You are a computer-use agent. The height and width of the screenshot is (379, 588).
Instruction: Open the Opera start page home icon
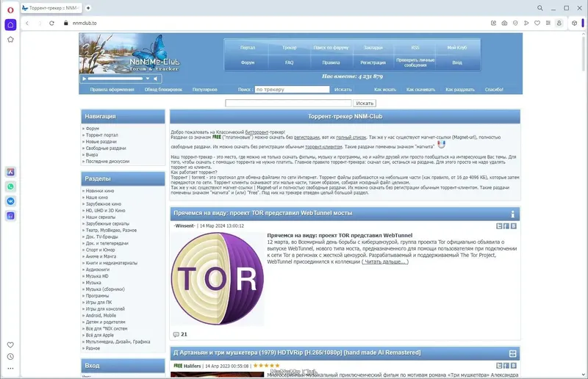[10, 25]
